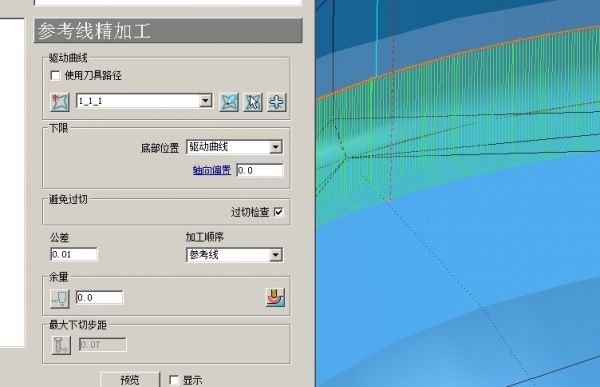Click the disabled 0.07 stepdown field
The height and width of the screenshot is (387, 600).
pos(103,345)
